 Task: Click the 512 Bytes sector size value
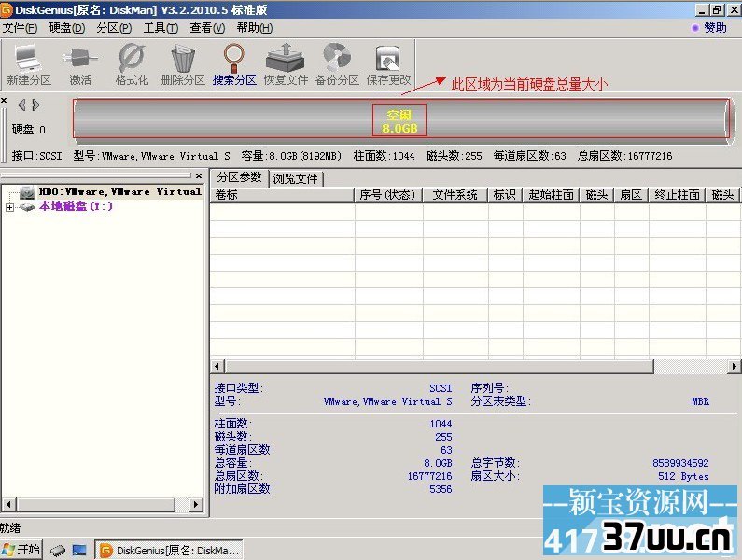(x=683, y=476)
